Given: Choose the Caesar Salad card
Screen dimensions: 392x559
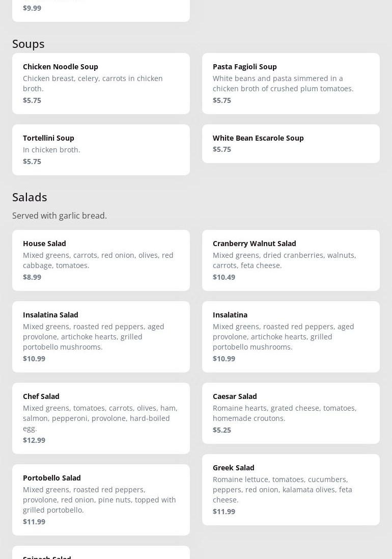Looking at the screenshot, I should (291, 413).
